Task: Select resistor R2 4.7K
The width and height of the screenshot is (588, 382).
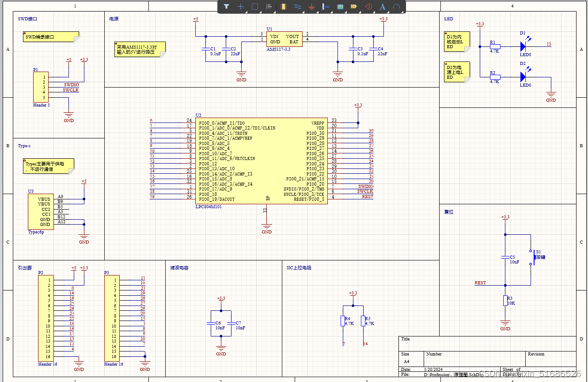Action: click(495, 77)
